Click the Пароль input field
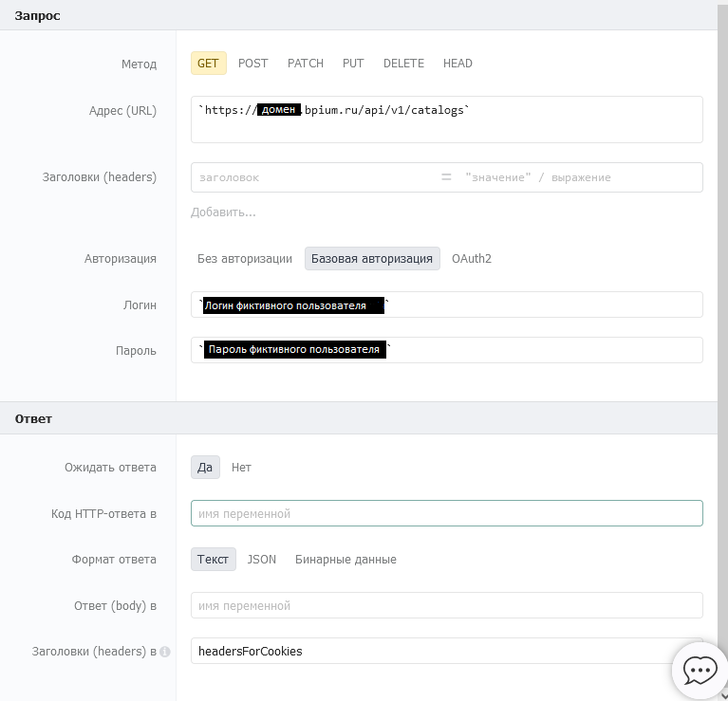Image resolution: width=728 pixels, height=701 pixels. coord(447,350)
